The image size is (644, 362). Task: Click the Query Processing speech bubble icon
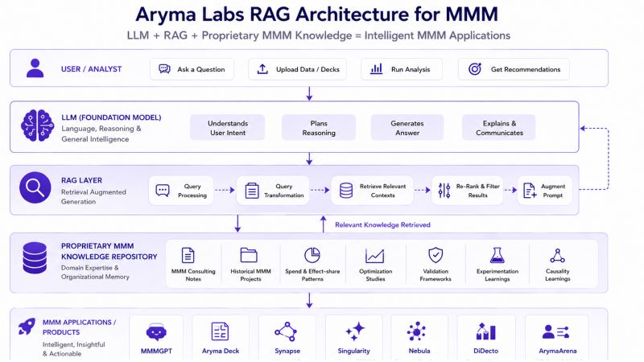163,191
